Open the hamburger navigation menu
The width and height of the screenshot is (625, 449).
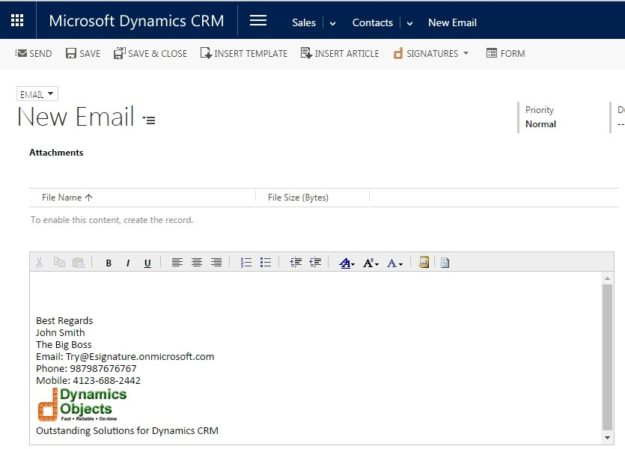coord(258,20)
